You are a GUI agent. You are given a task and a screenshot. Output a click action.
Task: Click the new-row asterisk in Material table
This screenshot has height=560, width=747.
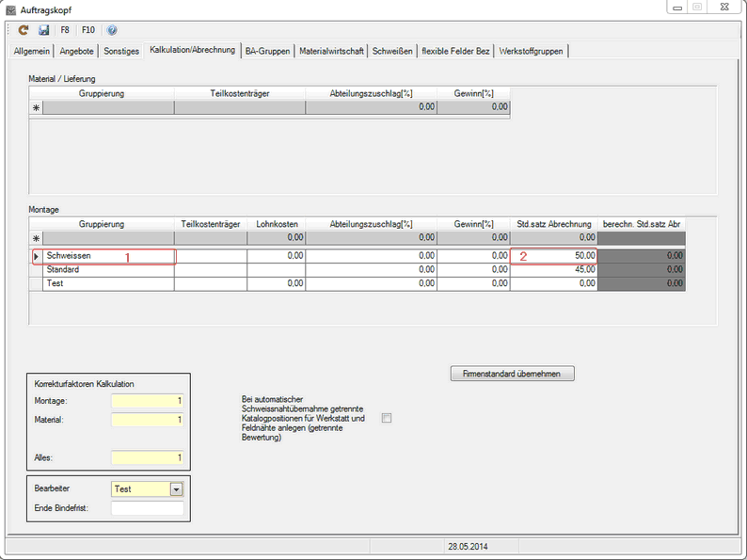click(37, 108)
